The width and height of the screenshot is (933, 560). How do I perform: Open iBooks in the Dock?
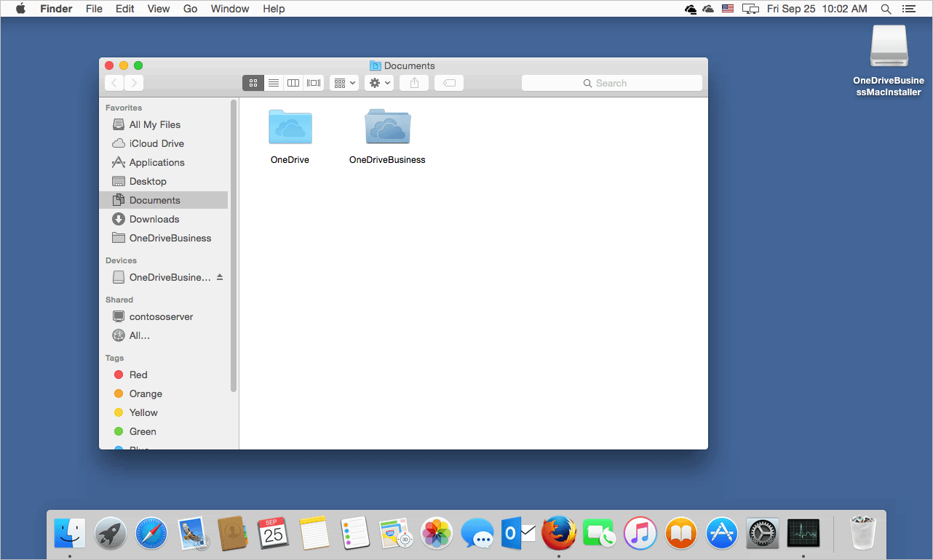tap(681, 534)
